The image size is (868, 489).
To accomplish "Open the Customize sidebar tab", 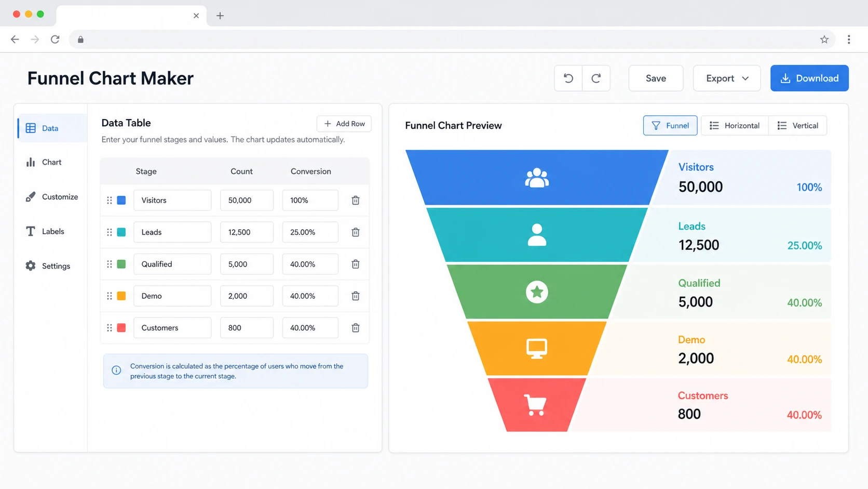I will [x=52, y=197].
